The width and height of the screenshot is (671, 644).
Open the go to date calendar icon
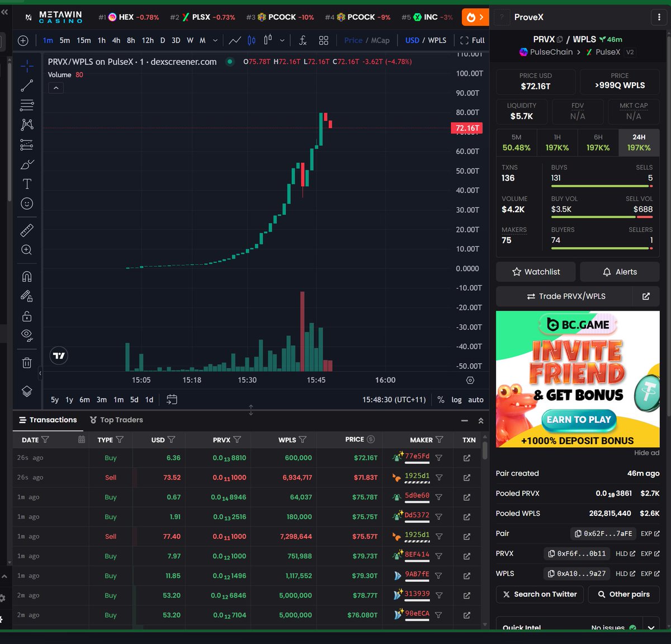click(172, 399)
